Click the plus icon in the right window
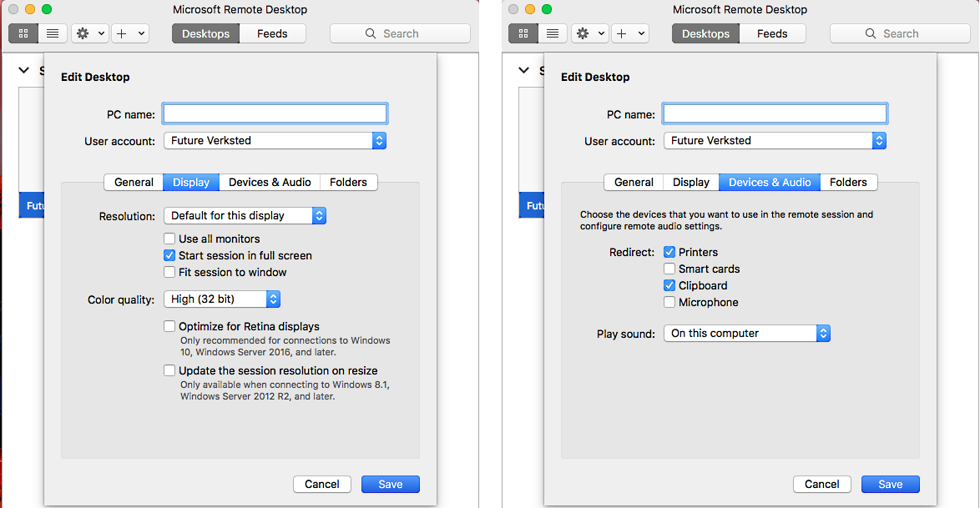This screenshot has height=508, width=980. [624, 33]
